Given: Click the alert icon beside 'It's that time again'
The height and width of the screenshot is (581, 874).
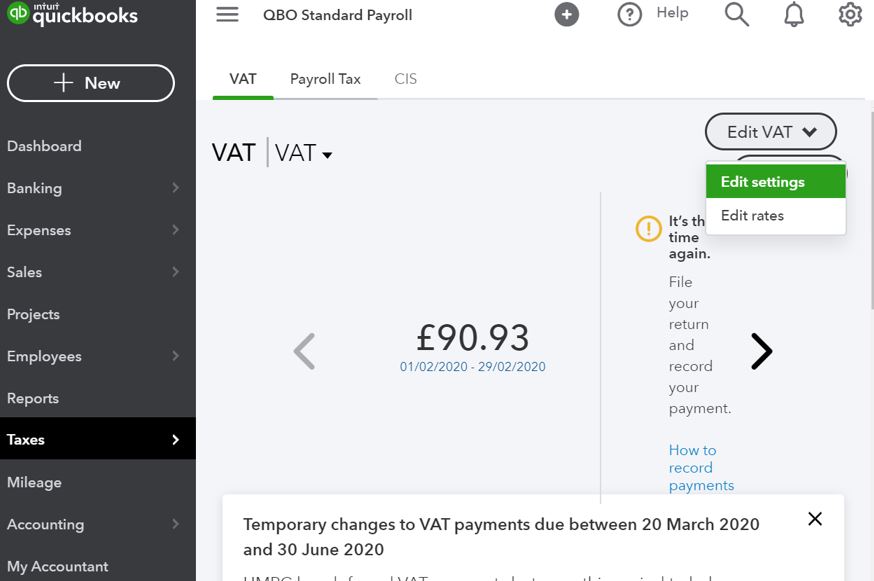Looking at the screenshot, I should pos(647,229).
